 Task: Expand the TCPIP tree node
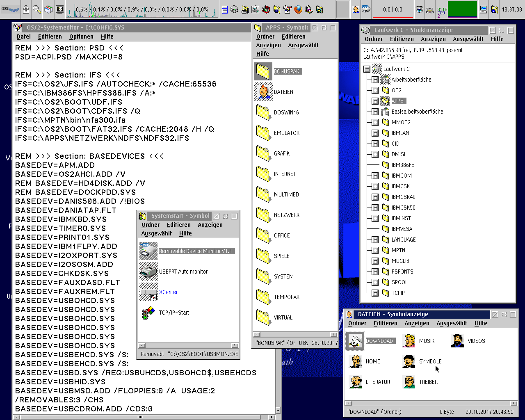(375, 293)
